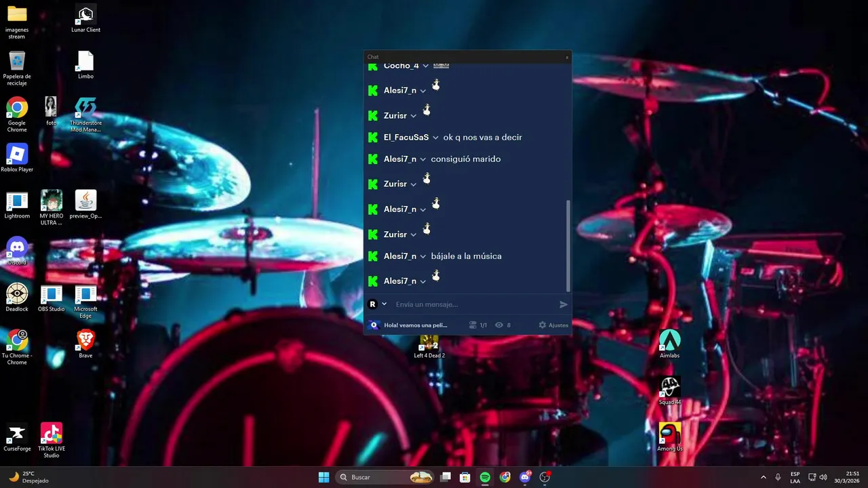The height and width of the screenshot is (488, 868).
Task: Launch Deadlock game shortcut
Action: [17, 298]
